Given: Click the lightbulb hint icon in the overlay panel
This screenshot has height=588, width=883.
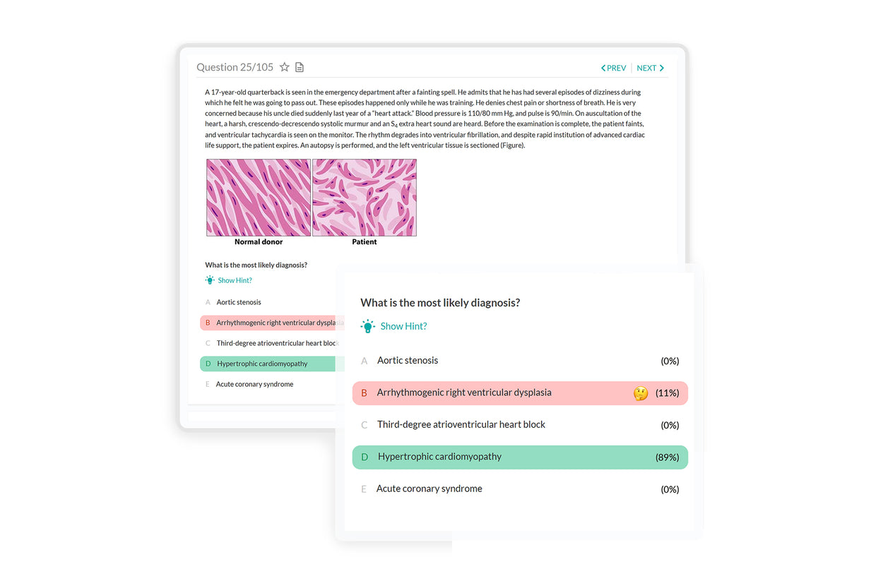Looking at the screenshot, I should [367, 326].
